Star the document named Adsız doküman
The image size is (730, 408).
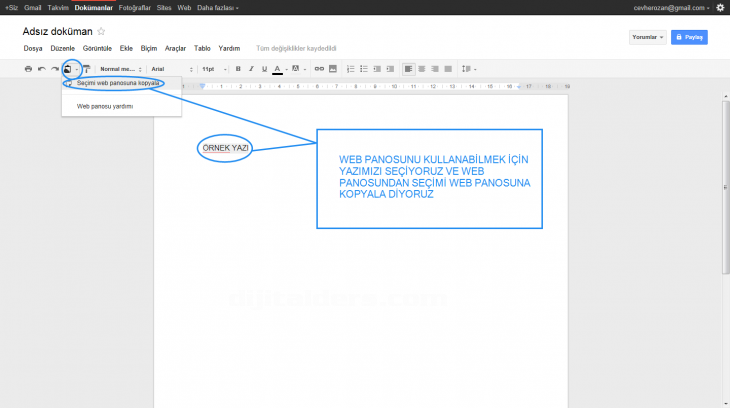point(101,32)
